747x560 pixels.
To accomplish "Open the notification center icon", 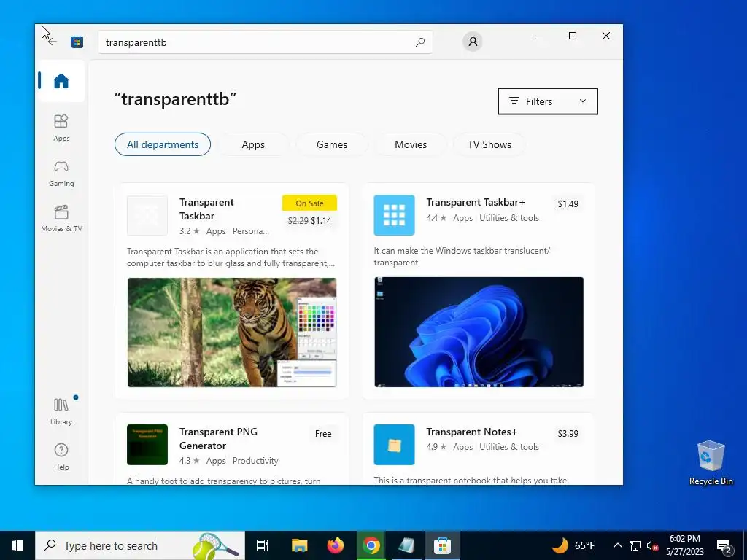I will point(724,545).
